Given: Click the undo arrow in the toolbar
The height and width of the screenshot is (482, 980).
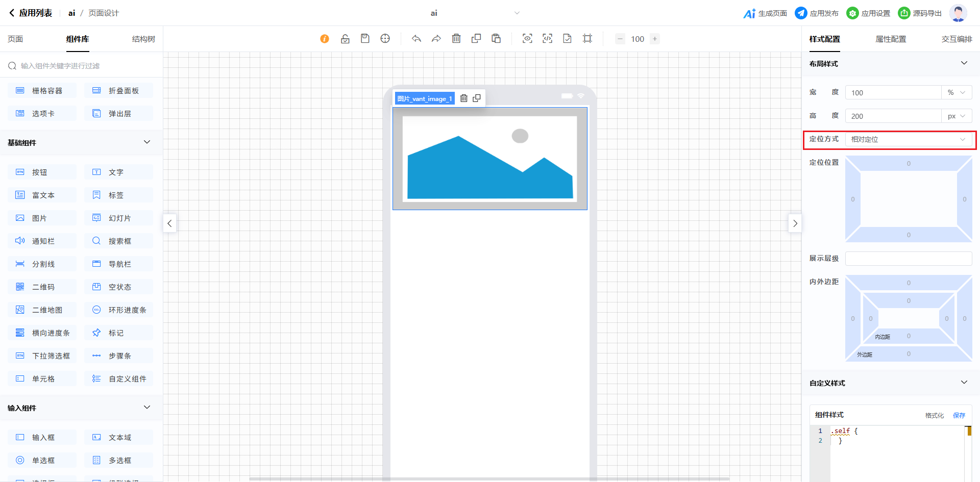Looking at the screenshot, I should tap(416, 39).
